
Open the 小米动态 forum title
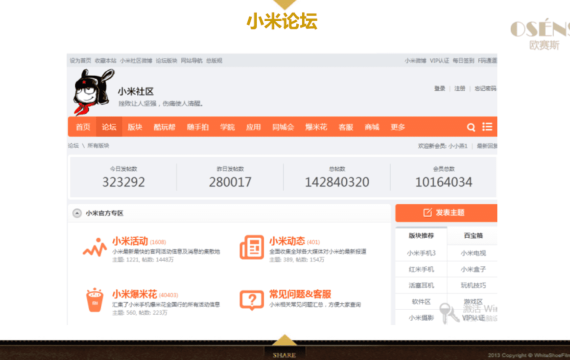point(287,241)
